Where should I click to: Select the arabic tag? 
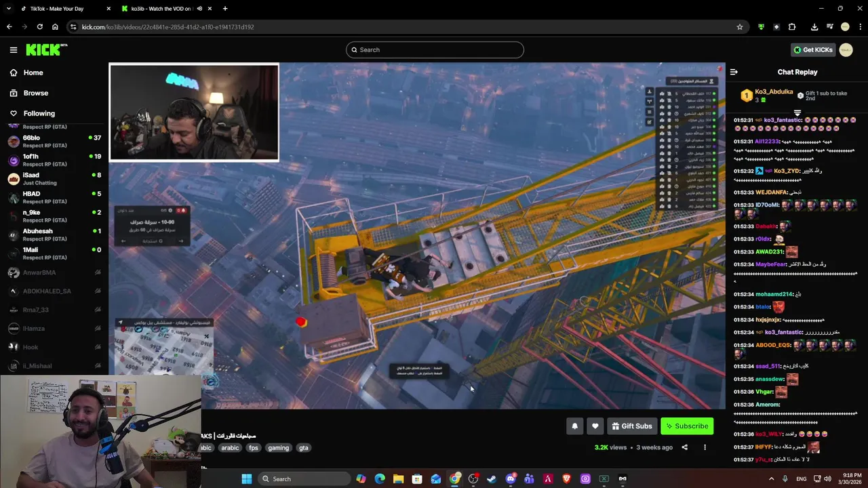coord(230,448)
